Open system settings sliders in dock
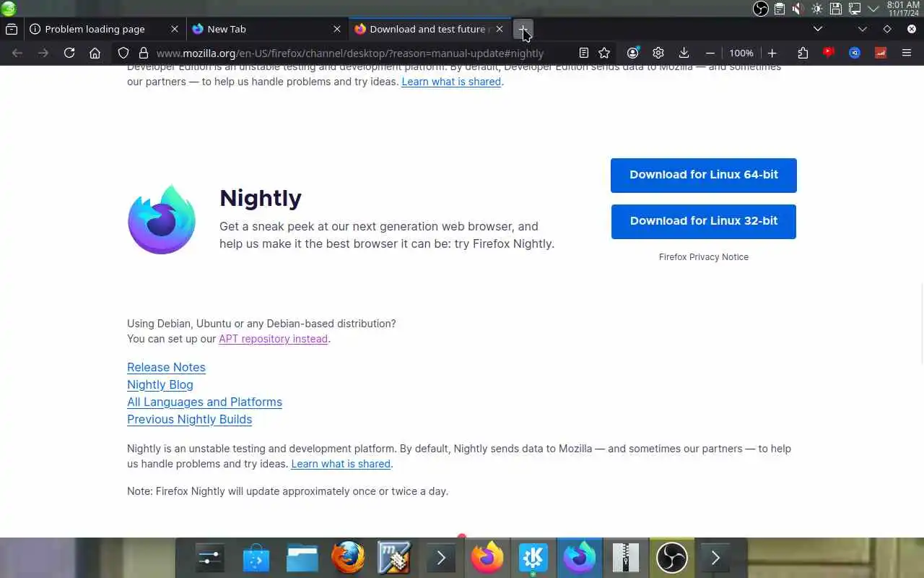 click(210, 558)
